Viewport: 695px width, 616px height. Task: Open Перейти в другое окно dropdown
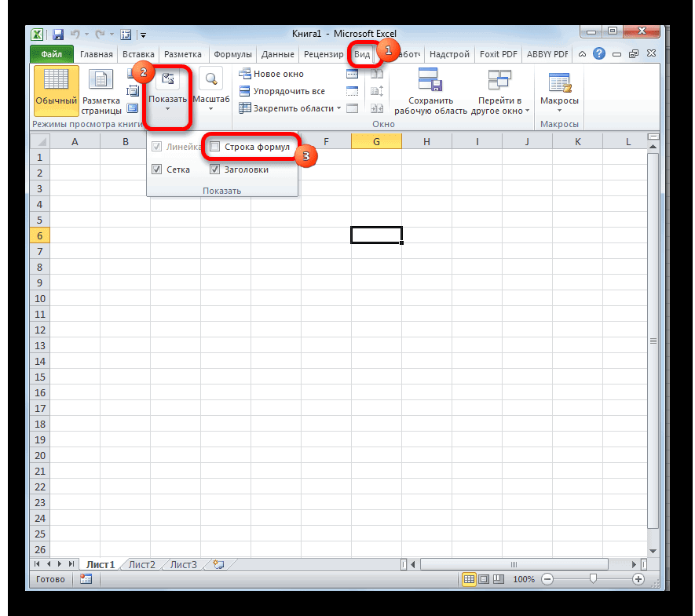click(500, 91)
